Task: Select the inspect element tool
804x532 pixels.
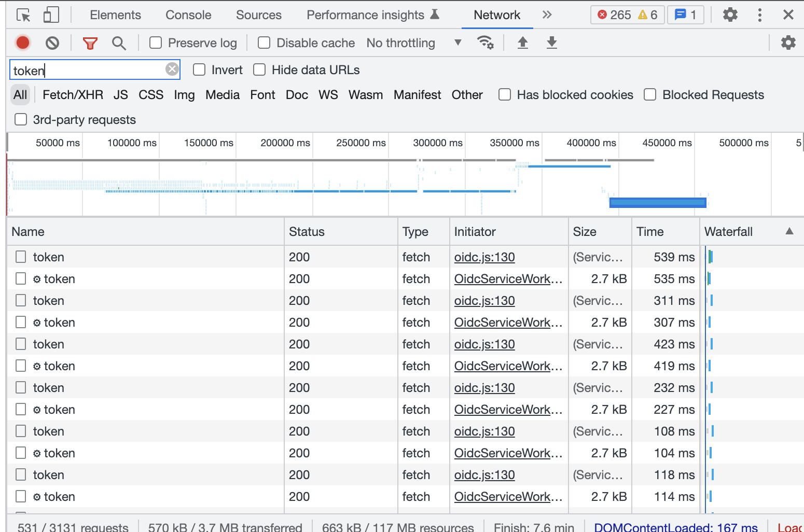Action: coord(22,15)
